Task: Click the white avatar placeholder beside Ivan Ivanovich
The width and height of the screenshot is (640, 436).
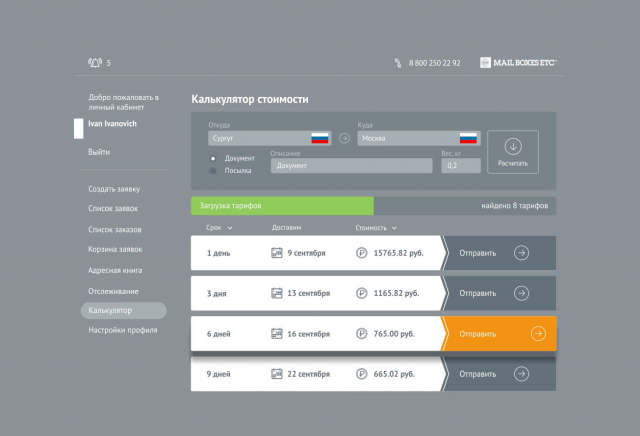Action: click(79, 129)
